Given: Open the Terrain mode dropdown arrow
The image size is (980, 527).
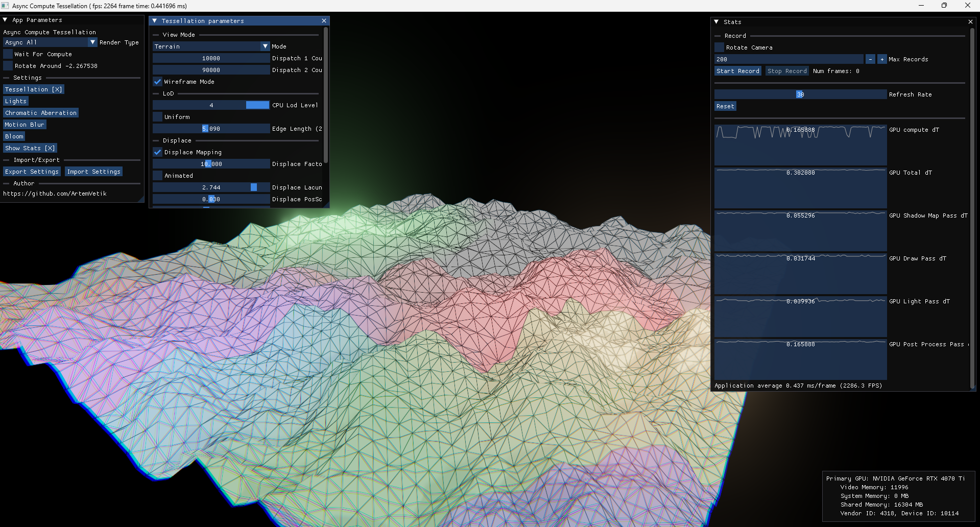Looking at the screenshot, I should coord(265,46).
